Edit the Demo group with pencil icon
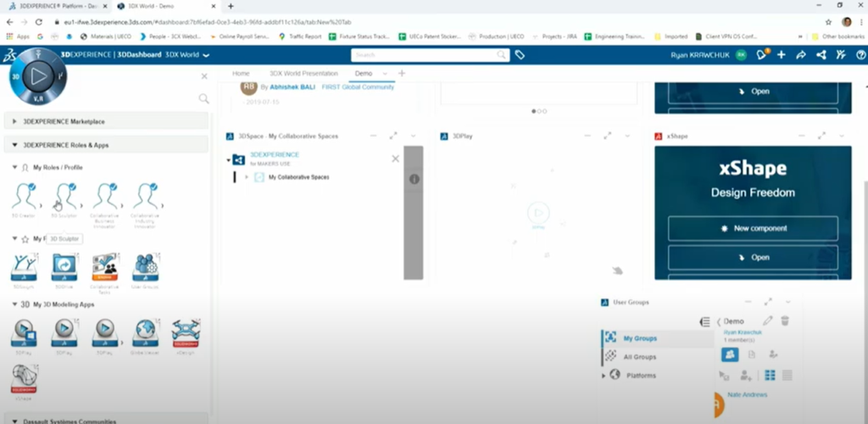Screen dimensions: 868x424 click(767, 321)
